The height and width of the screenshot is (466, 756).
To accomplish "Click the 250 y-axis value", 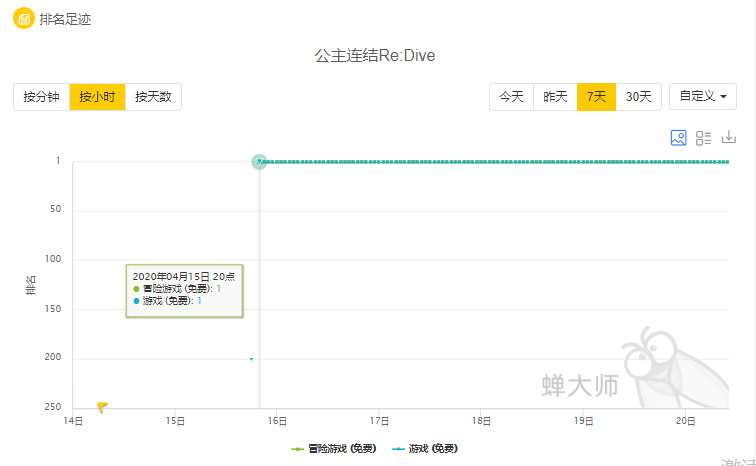I will 53,407.
